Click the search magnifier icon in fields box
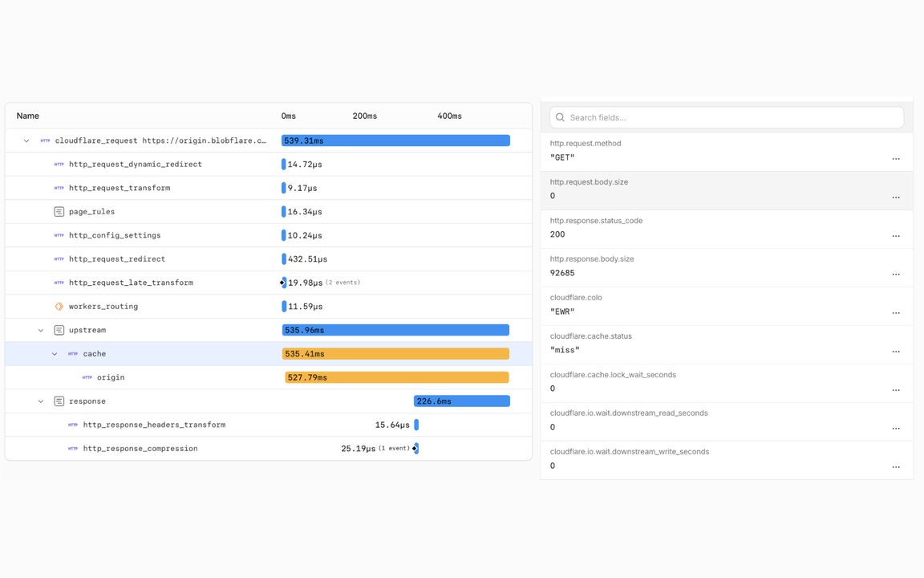924x578 pixels. tap(561, 117)
